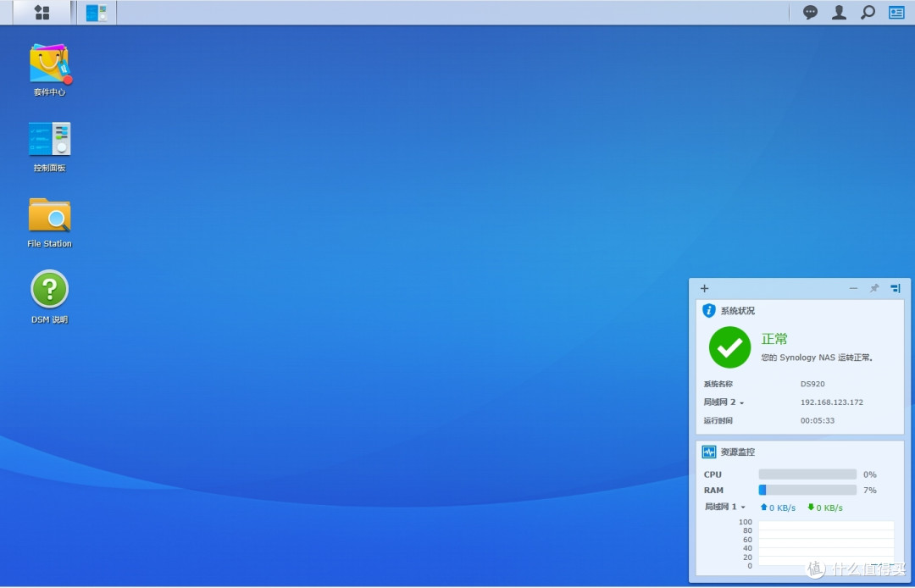Click the search magnifier icon
This screenshot has height=588, width=915.
point(868,12)
